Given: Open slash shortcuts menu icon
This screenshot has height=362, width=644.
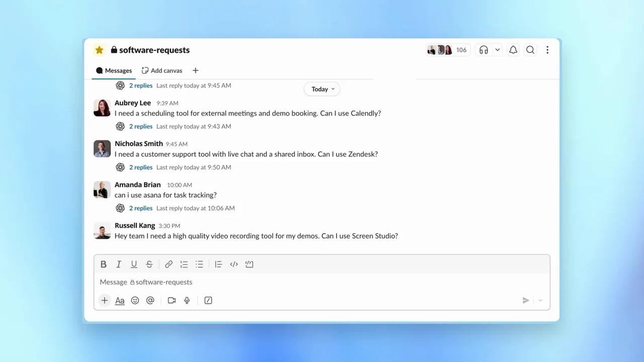Looking at the screenshot, I should coord(208,300).
